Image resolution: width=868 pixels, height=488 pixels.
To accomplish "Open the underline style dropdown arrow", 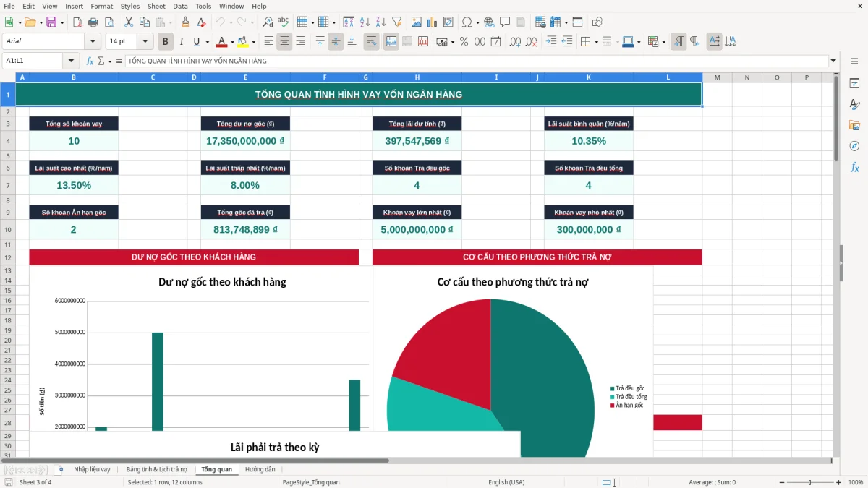I will pyautogui.click(x=206, y=42).
